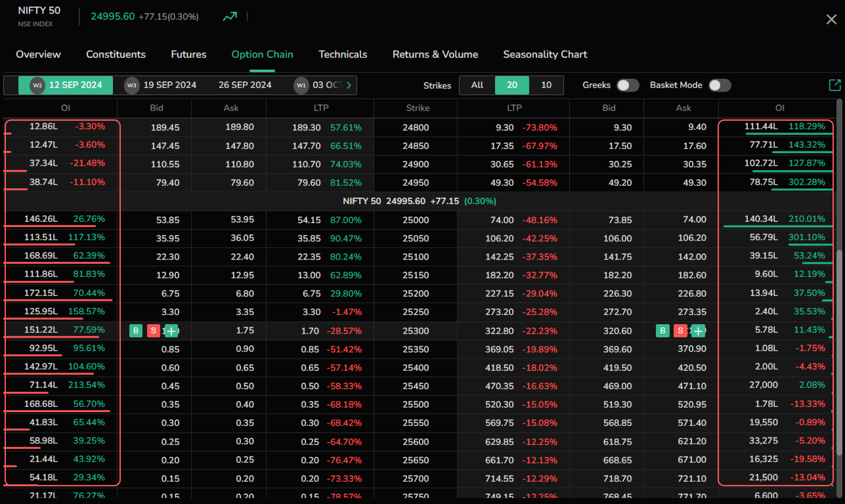Click W3 badge on 19 SEP expiry
The height and width of the screenshot is (504, 845).
[132, 85]
